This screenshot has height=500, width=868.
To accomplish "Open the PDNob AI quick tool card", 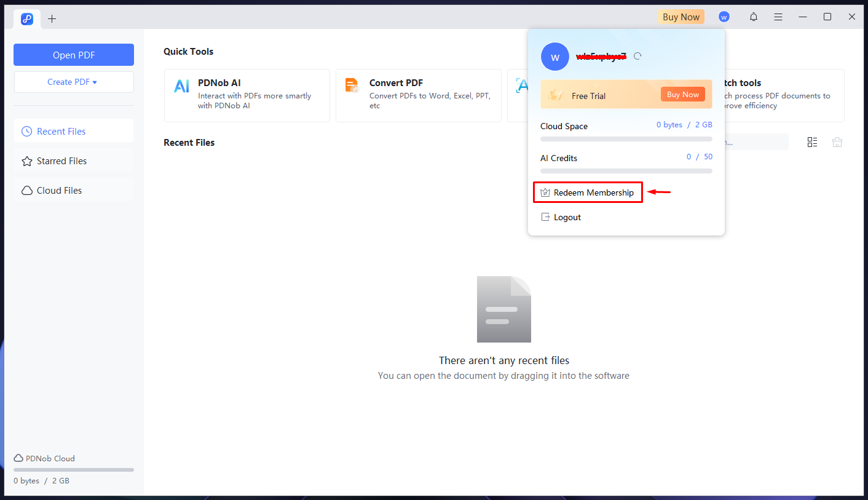I will click(247, 95).
